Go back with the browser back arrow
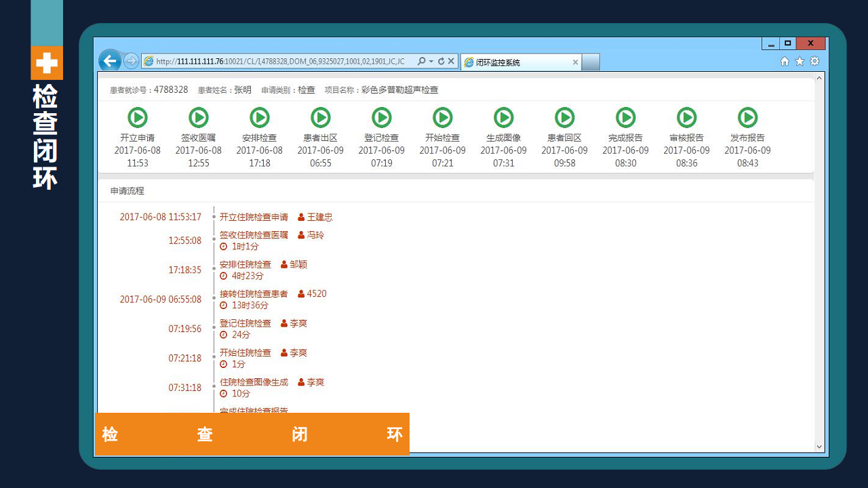 (x=110, y=61)
